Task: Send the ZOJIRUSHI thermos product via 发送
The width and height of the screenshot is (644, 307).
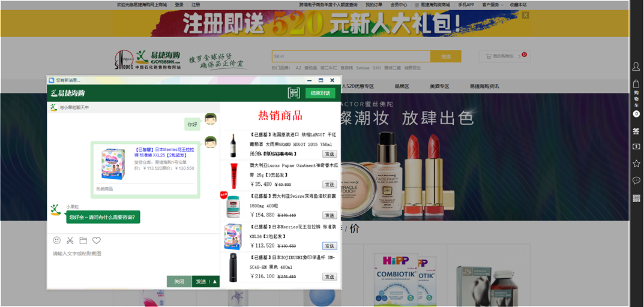Action: 330,276
